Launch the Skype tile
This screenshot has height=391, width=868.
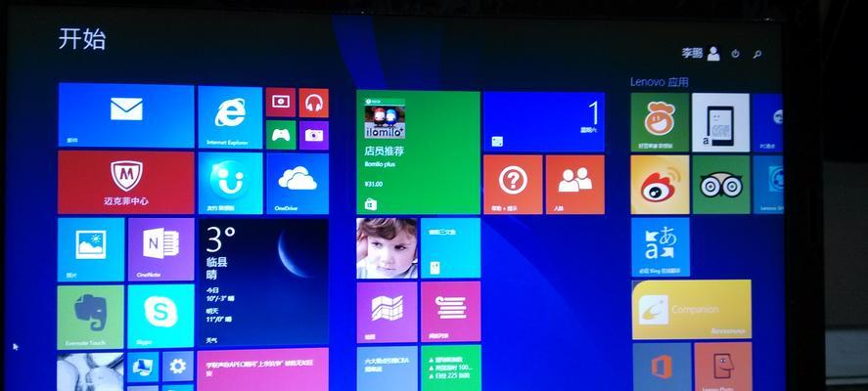[x=161, y=317]
